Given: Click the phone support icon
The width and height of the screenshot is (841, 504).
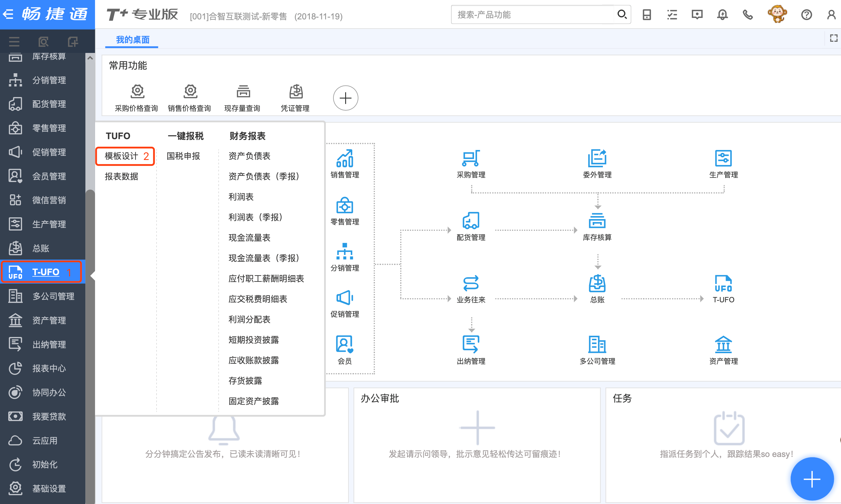Looking at the screenshot, I should (x=747, y=15).
